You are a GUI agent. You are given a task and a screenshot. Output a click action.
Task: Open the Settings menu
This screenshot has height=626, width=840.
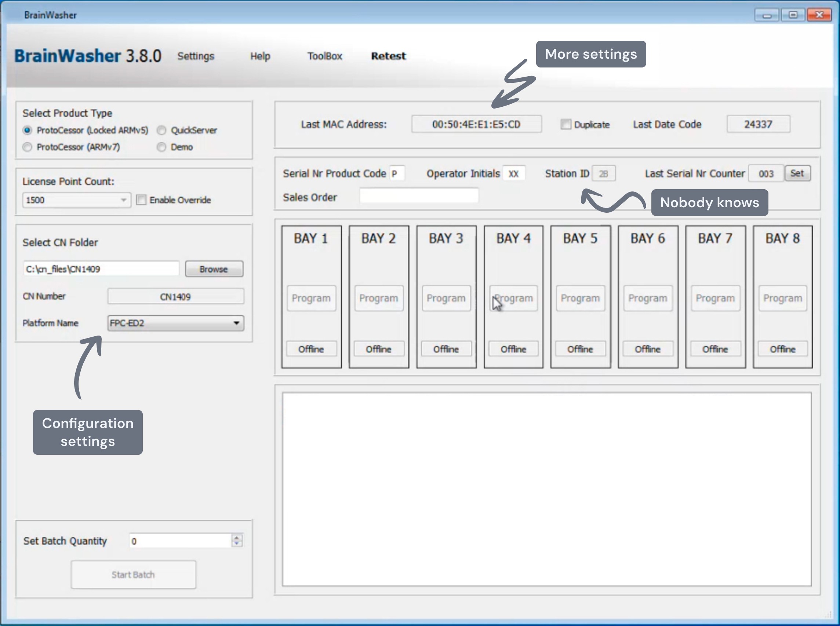pyautogui.click(x=196, y=56)
